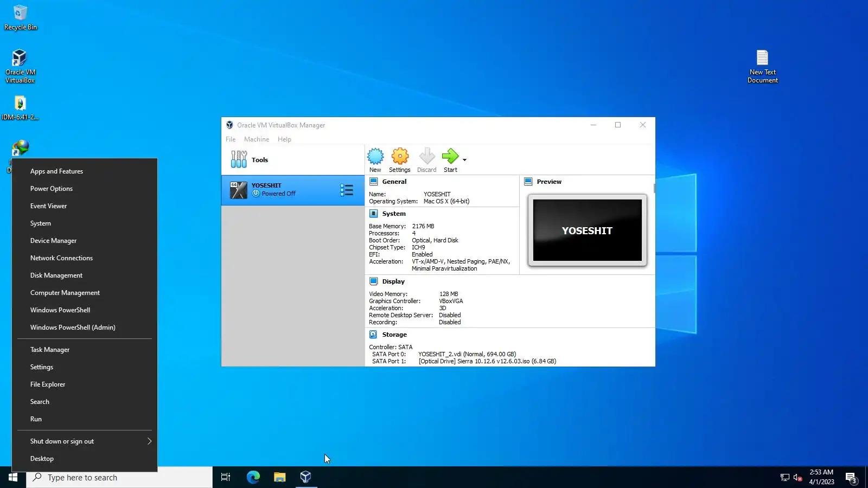Image resolution: width=868 pixels, height=488 pixels.
Task: Launch Device Manager from the menu
Action: point(85,241)
